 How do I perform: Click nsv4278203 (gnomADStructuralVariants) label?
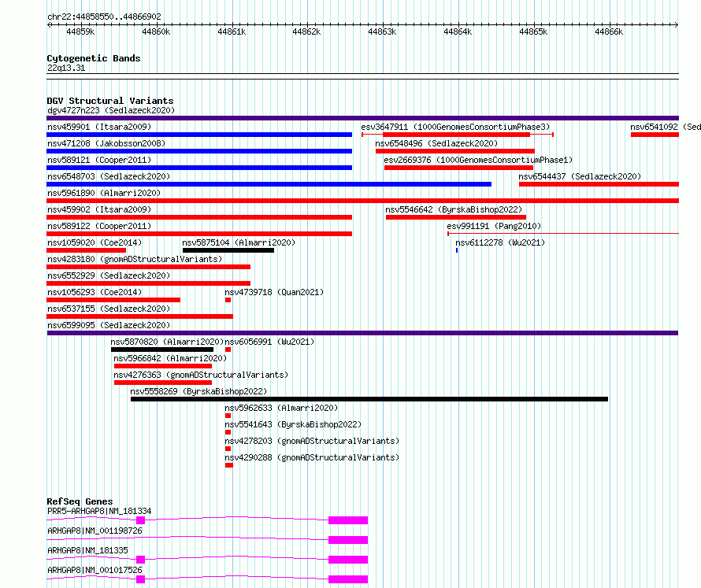pos(312,441)
